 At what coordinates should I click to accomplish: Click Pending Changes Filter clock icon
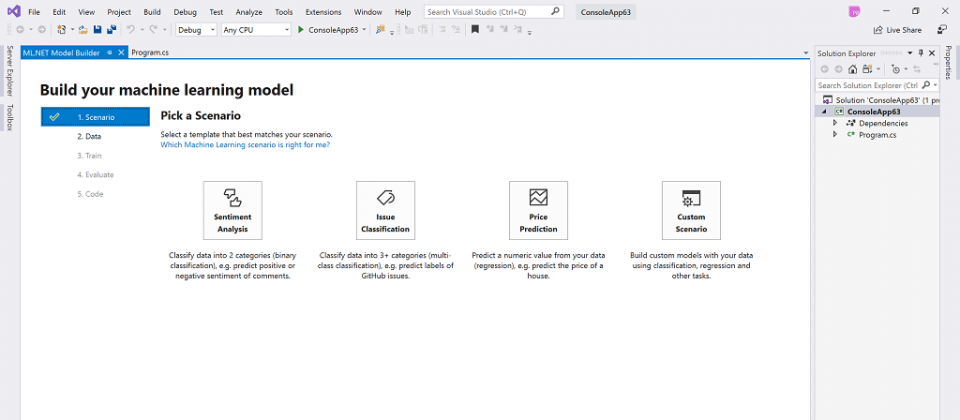click(x=896, y=69)
